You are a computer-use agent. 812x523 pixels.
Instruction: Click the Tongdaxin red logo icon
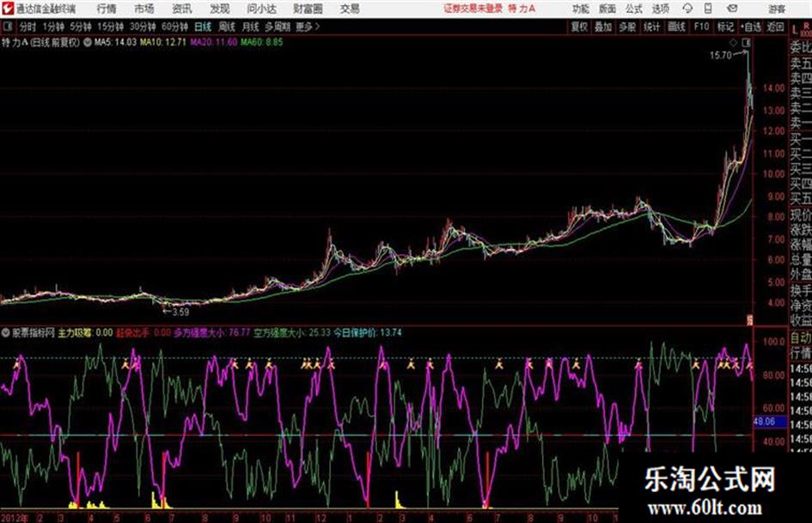7,9
